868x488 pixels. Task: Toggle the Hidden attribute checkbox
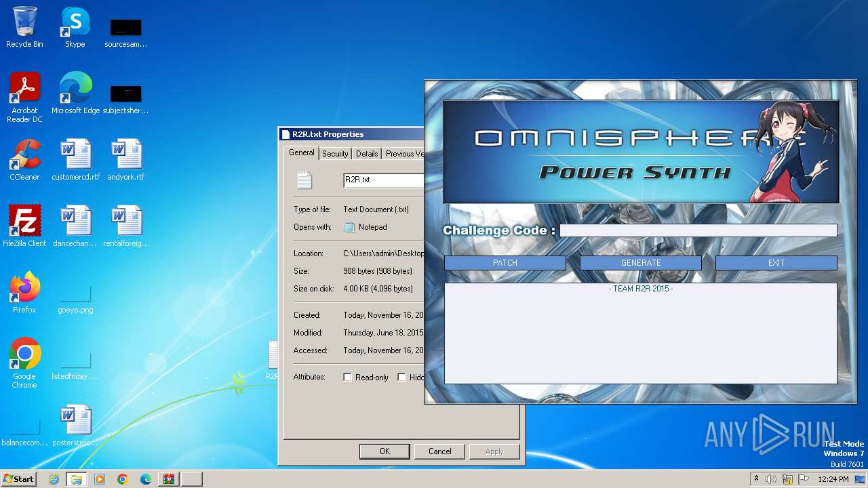[x=401, y=378]
